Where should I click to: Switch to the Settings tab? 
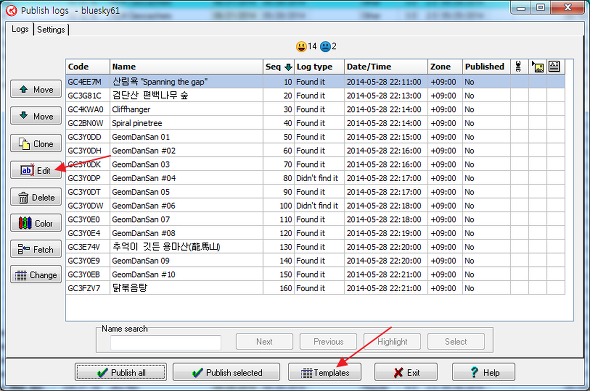pyautogui.click(x=51, y=29)
